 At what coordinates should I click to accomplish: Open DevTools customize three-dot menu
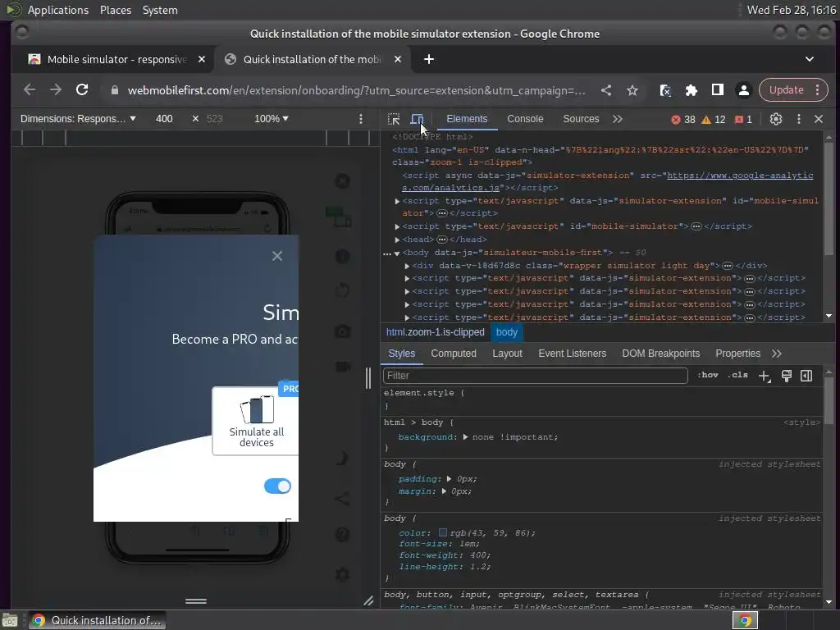click(799, 119)
